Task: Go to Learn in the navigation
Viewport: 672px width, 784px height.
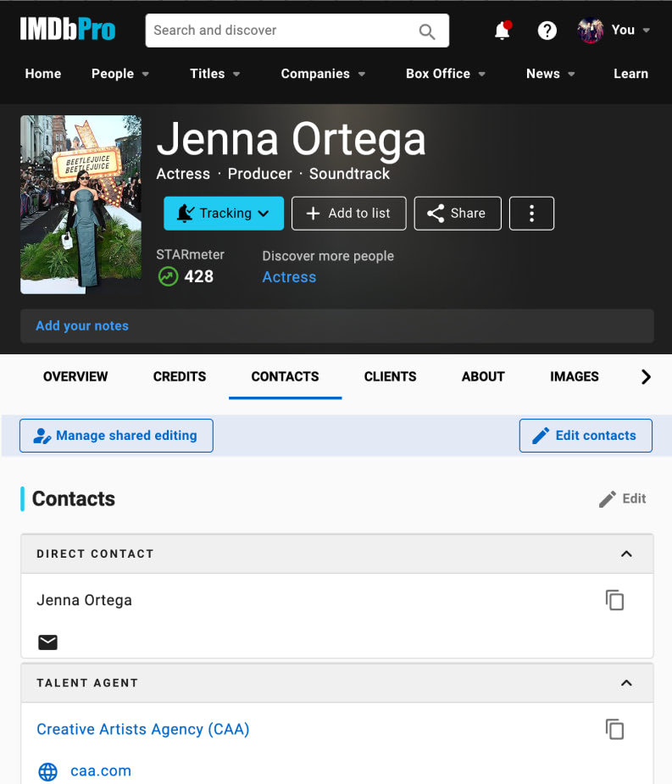Action: click(630, 74)
